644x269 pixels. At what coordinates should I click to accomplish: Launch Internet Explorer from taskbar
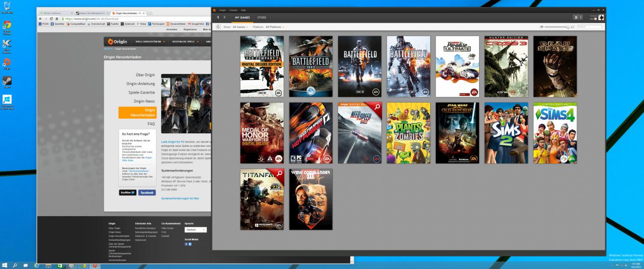[x=37, y=265]
